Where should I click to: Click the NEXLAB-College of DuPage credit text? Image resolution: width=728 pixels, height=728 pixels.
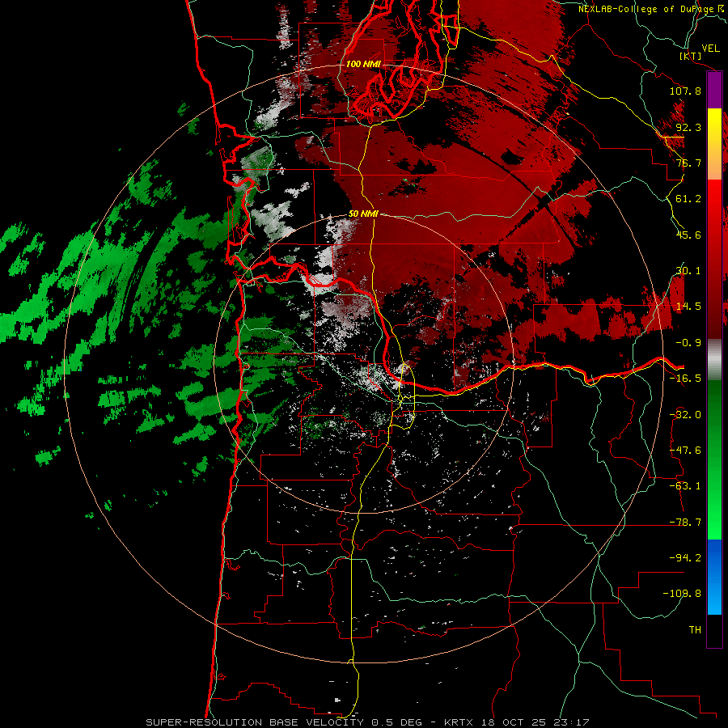click(x=650, y=9)
